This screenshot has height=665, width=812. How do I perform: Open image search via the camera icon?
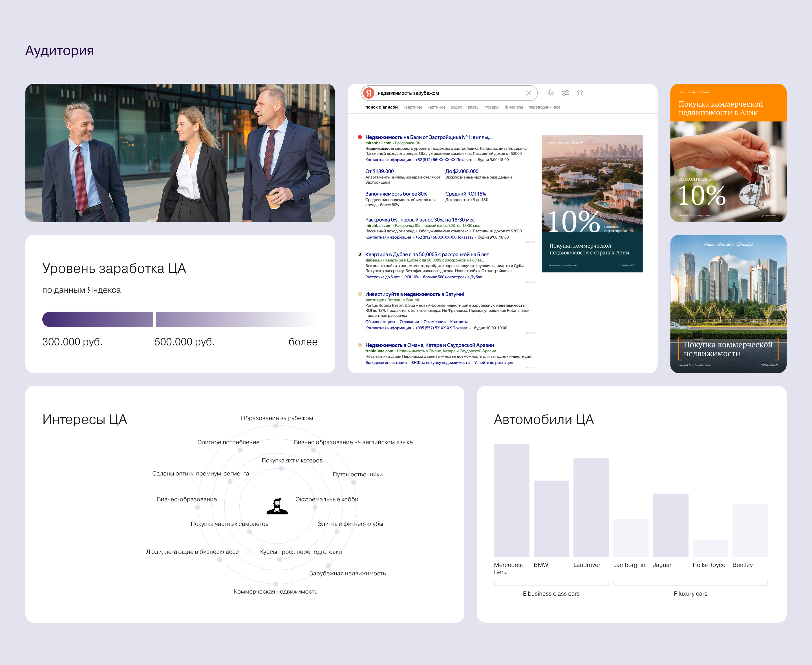(x=580, y=93)
